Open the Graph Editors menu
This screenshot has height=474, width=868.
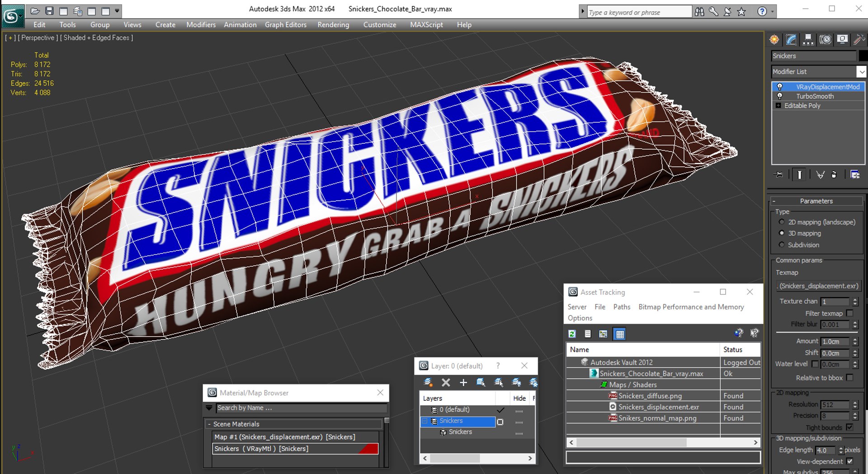click(285, 25)
